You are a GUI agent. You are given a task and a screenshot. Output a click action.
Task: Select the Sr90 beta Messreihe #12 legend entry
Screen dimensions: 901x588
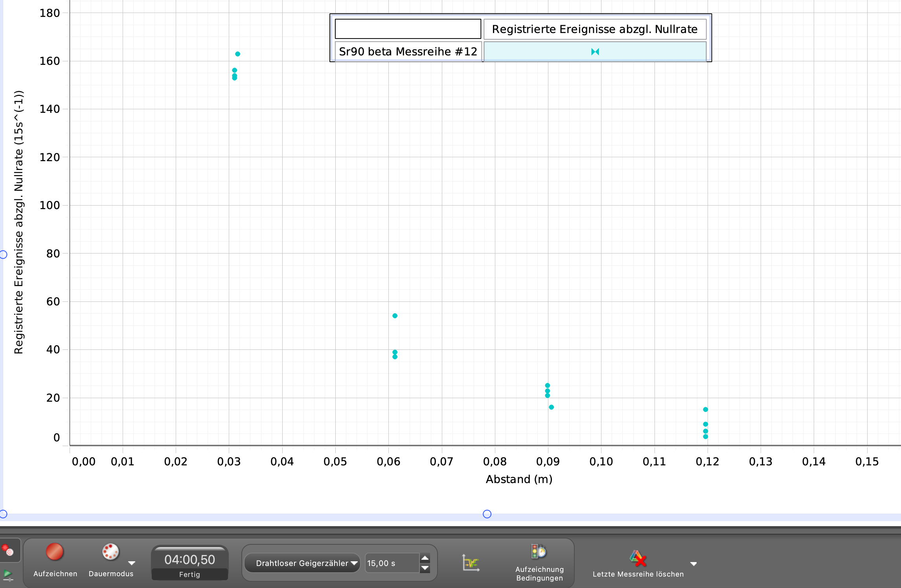tap(408, 52)
